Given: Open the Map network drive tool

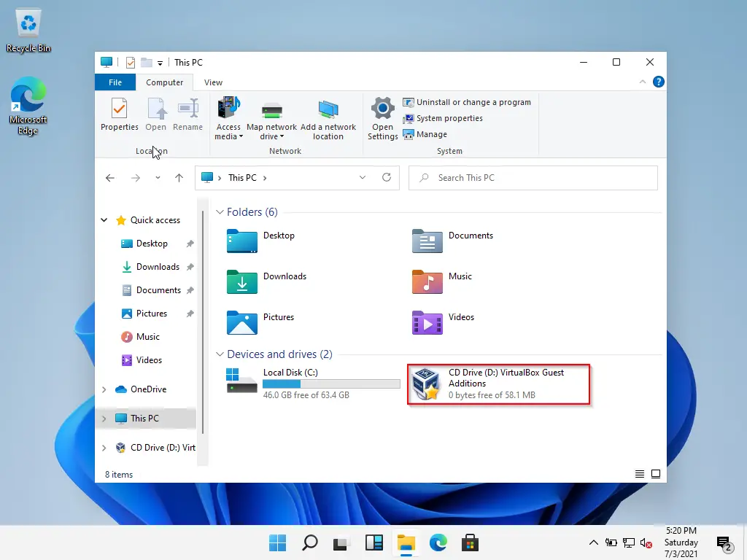Looking at the screenshot, I should pos(271,118).
